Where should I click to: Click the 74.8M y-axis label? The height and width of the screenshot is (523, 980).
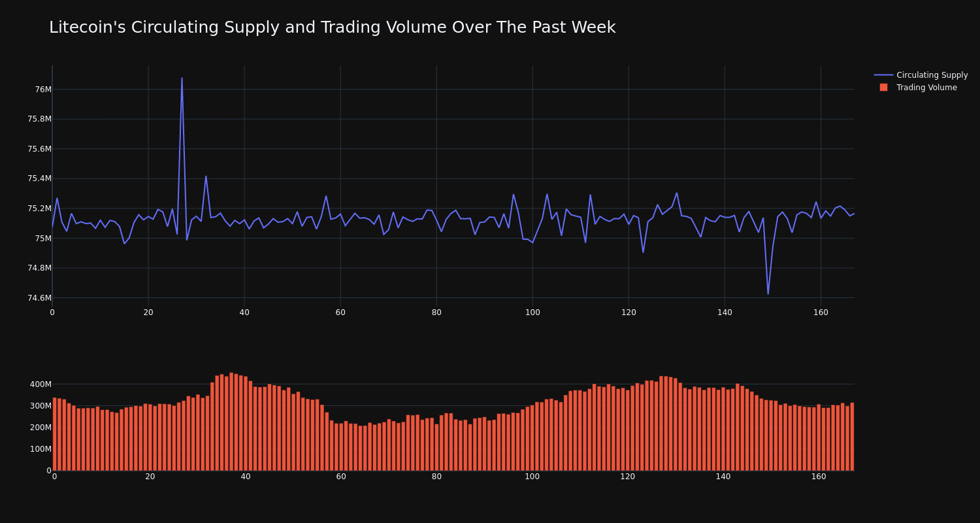click(39, 268)
